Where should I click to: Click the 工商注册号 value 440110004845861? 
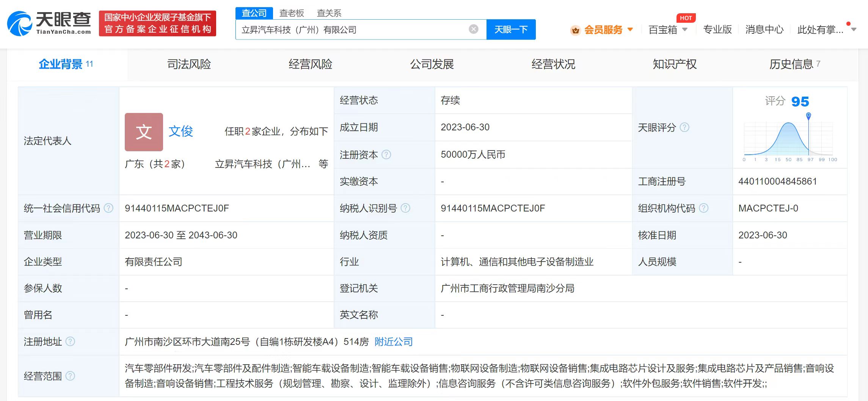click(x=777, y=181)
